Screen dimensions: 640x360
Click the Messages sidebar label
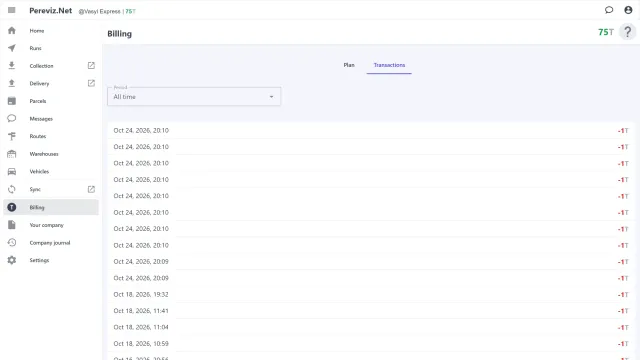coord(41,119)
